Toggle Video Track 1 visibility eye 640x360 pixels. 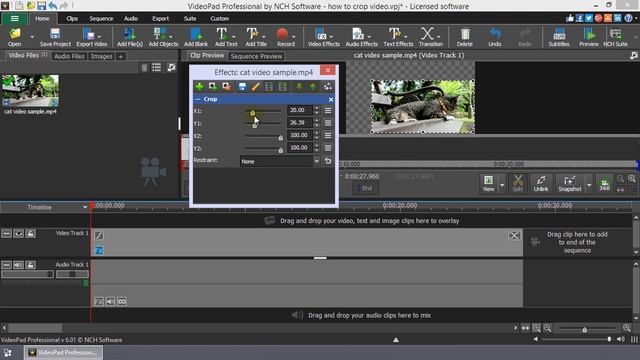point(19,233)
